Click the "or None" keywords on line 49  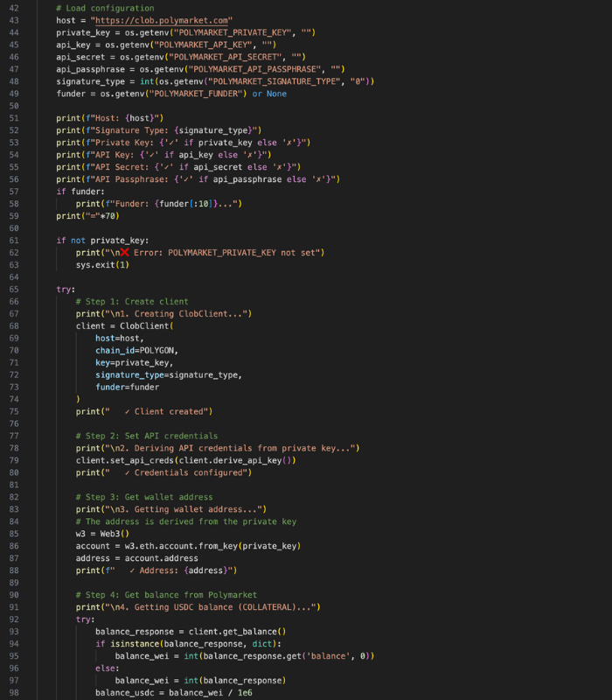tap(269, 94)
